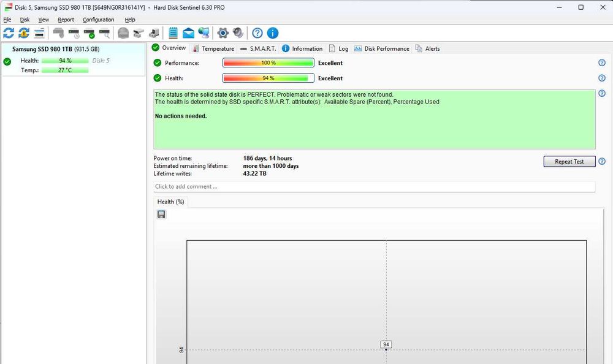Image resolution: width=613 pixels, height=364 pixels.
Task: Open the Alerts tab
Action: coord(428,48)
